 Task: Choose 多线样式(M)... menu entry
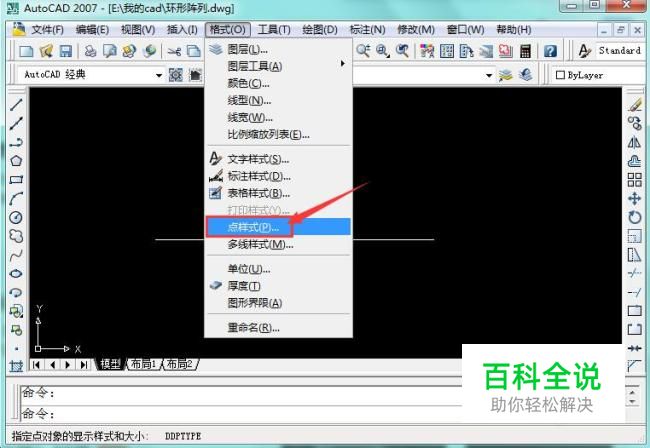tap(279, 245)
